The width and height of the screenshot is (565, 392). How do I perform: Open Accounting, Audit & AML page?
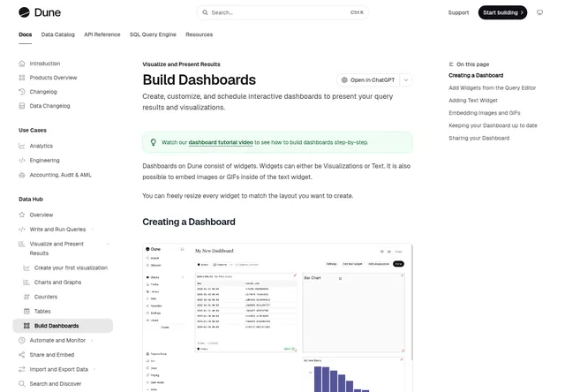61,175
